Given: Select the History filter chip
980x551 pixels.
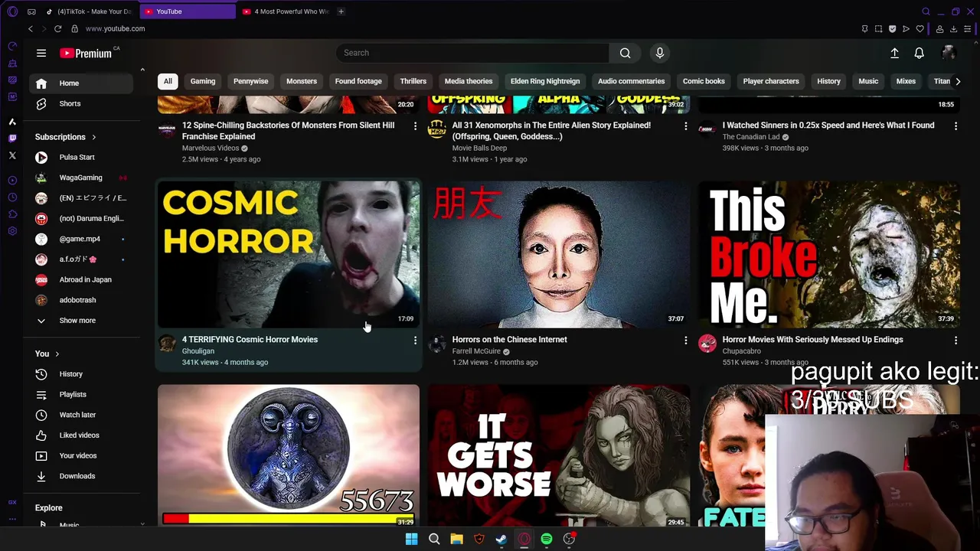Looking at the screenshot, I should coord(828,81).
